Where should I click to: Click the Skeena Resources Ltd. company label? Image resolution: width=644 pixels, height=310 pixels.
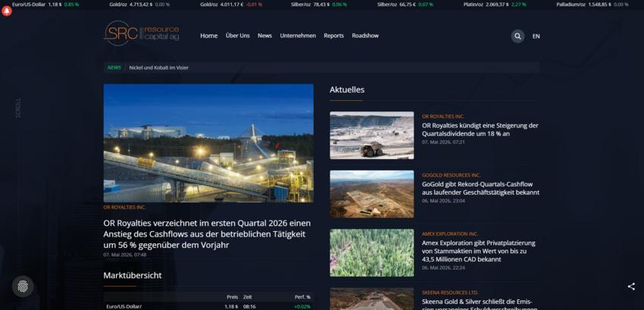(x=450, y=293)
